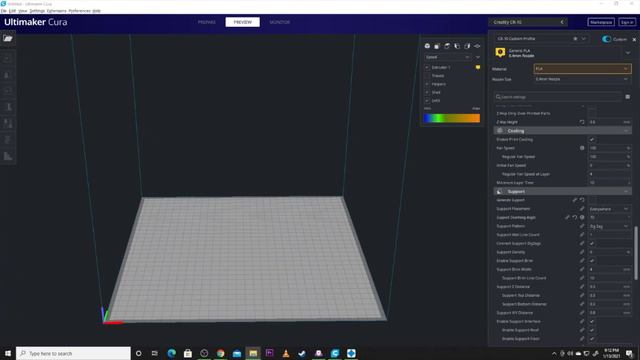The height and width of the screenshot is (360, 640).
Task: Toggle the Generate Support checkbox
Action: pyautogui.click(x=592, y=200)
